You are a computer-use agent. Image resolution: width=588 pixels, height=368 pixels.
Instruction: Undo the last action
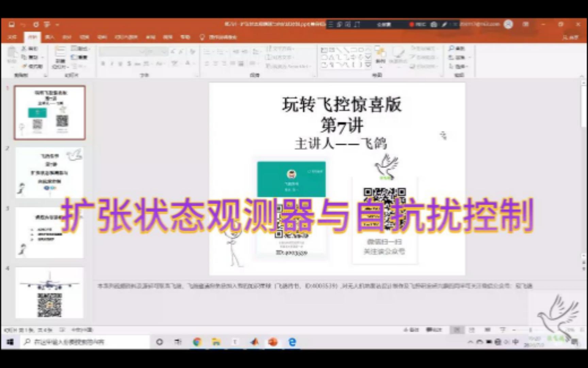pyautogui.click(x=23, y=25)
